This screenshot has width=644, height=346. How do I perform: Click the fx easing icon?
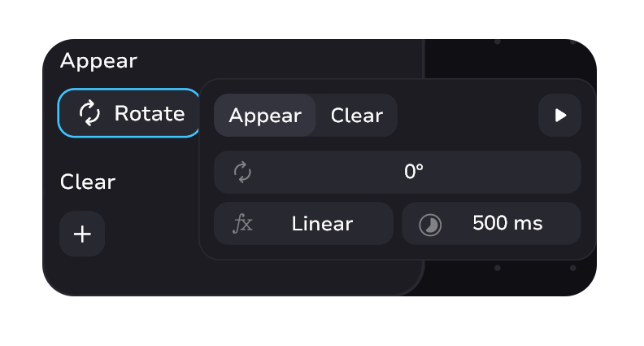click(x=242, y=224)
